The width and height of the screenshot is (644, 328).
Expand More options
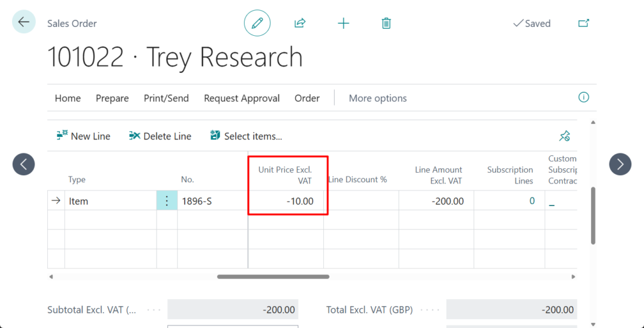coord(377,98)
